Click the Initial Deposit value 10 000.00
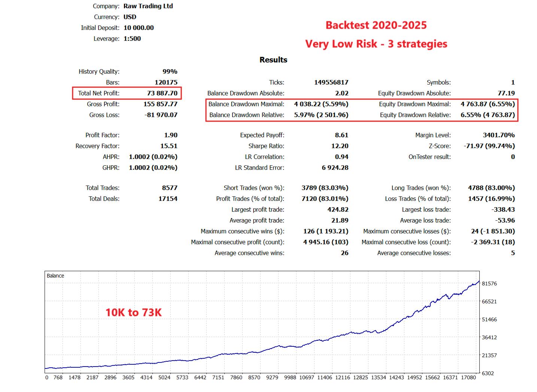The width and height of the screenshot is (537, 392). coord(139,28)
